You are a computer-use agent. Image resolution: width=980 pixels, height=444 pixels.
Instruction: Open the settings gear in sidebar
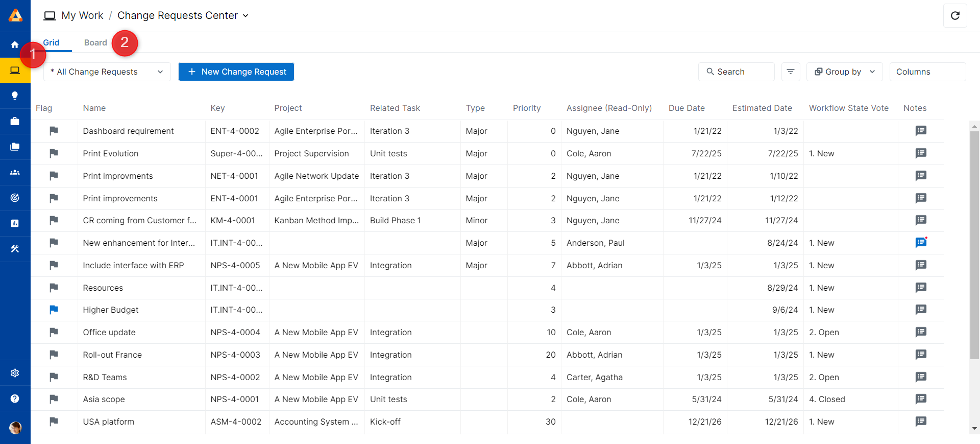15,373
